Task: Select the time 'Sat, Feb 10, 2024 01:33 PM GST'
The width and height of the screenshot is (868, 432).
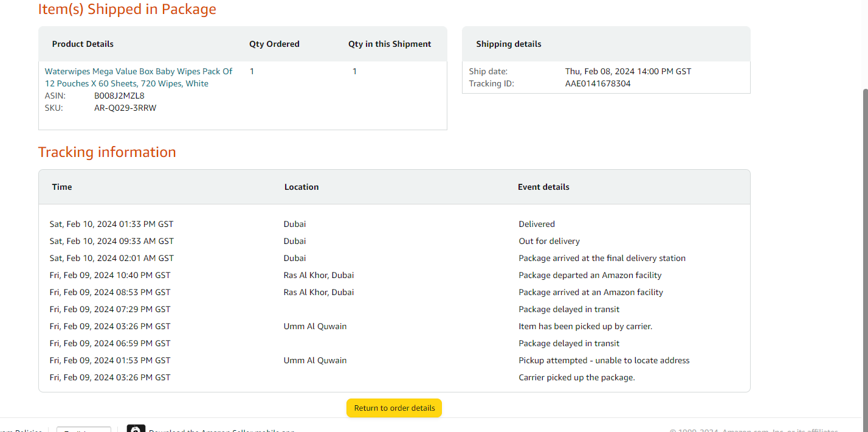Action: [111, 224]
